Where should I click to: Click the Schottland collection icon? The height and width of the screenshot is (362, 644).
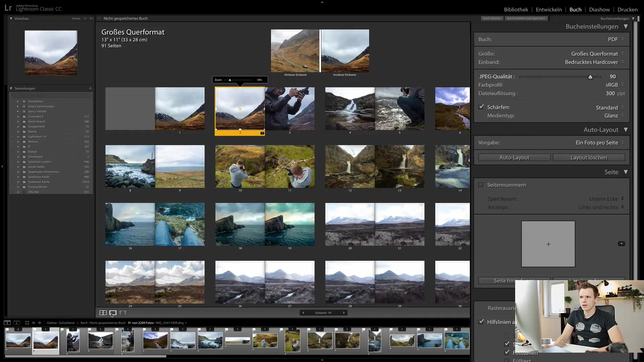tap(24, 157)
